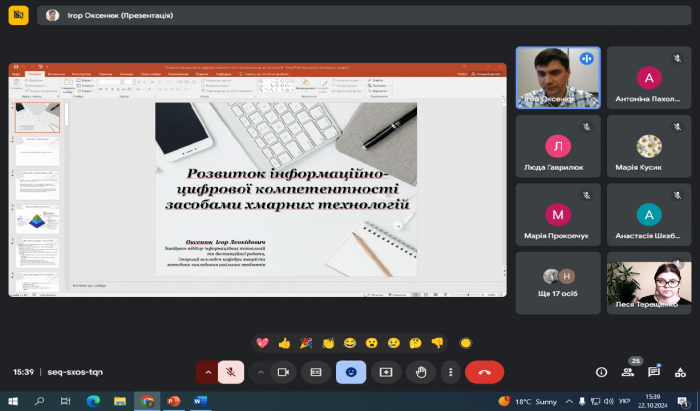Start presenting your screen
Image resolution: width=700 pixels, height=411 pixels.
tap(385, 371)
